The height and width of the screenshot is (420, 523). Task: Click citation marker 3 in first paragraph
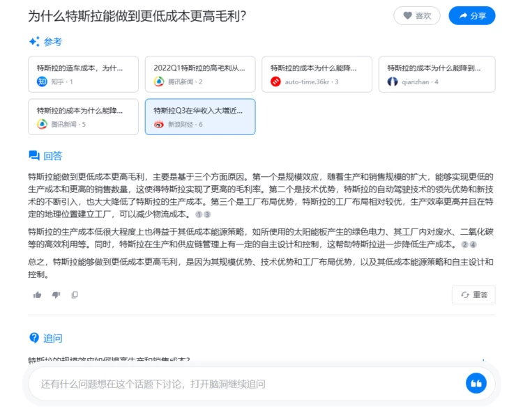tap(207, 215)
